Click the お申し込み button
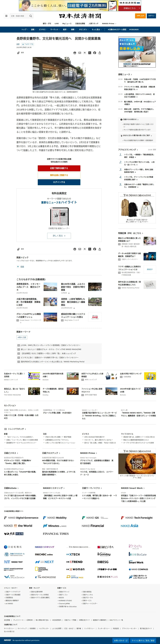The image size is (160, 644). click(x=140, y=16)
